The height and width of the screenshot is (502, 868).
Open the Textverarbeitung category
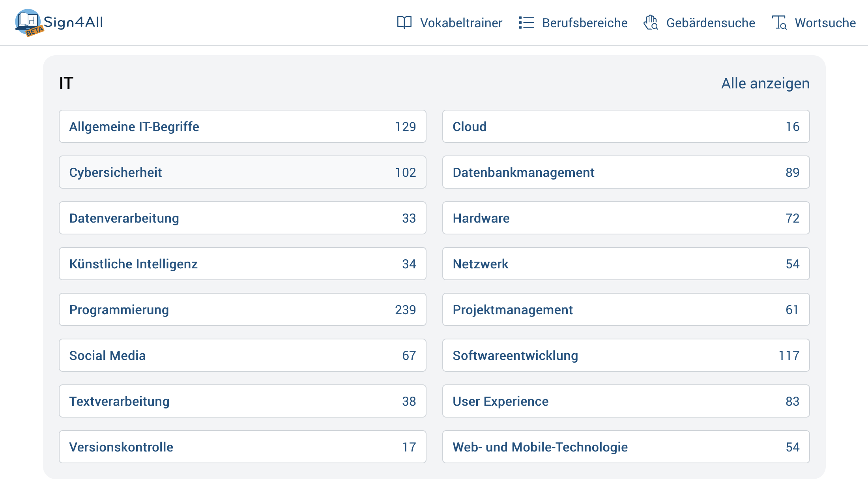click(x=243, y=401)
